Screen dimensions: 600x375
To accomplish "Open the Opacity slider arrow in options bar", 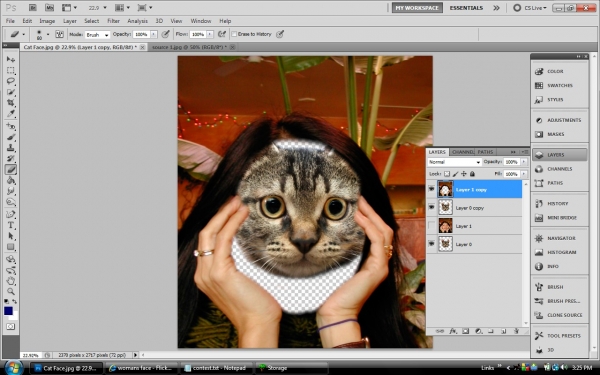I will coord(154,34).
